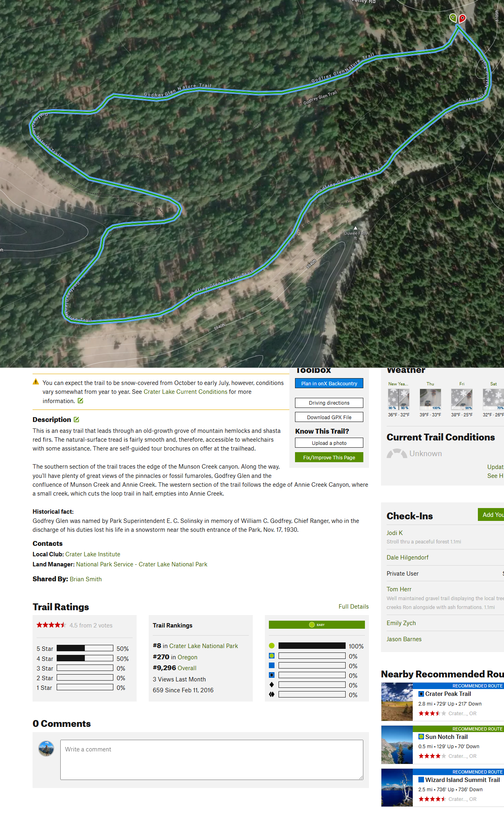The height and width of the screenshot is (821, 504).
Task: Click Fix/Improve This Page button
Action: pyautogui.click(x=329, y=457)
